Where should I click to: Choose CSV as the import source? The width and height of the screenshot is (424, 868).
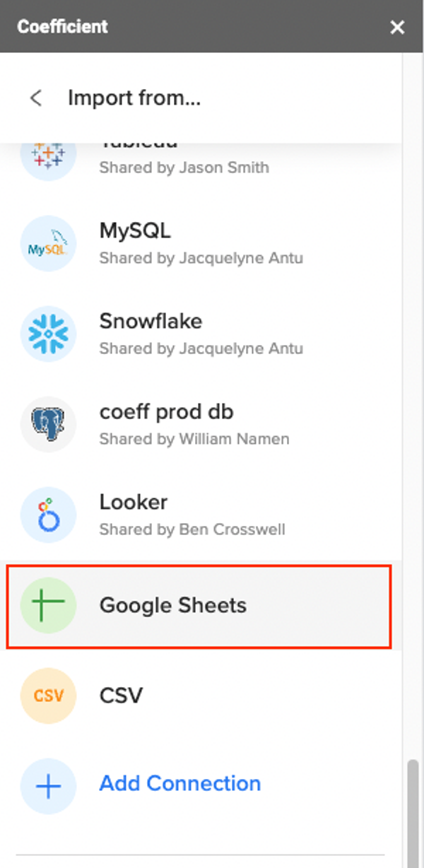(120, 696)
